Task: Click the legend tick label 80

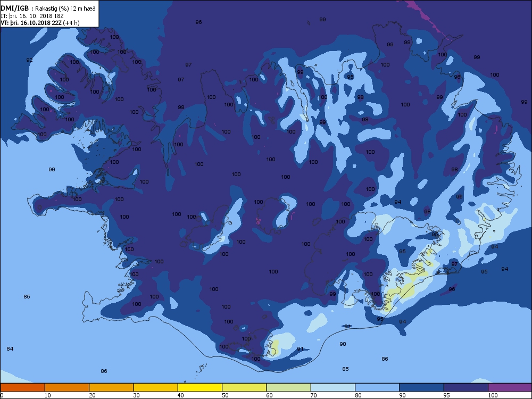Action: (358, 395)
